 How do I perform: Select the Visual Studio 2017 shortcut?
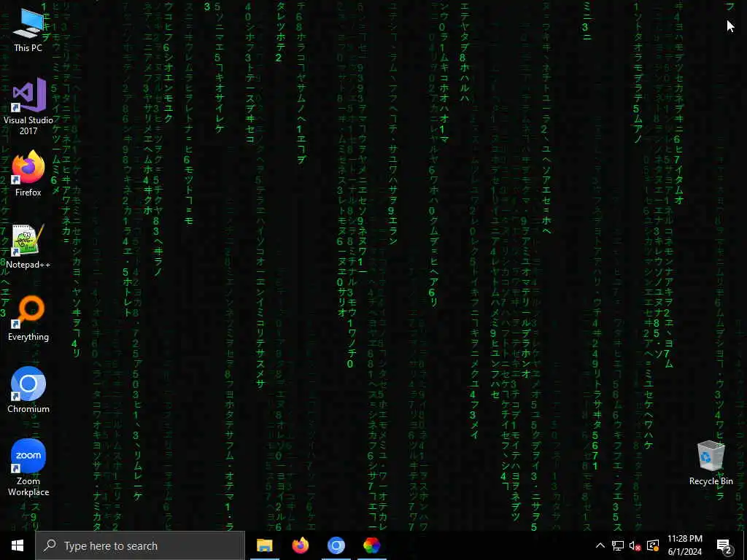point(28,106)
